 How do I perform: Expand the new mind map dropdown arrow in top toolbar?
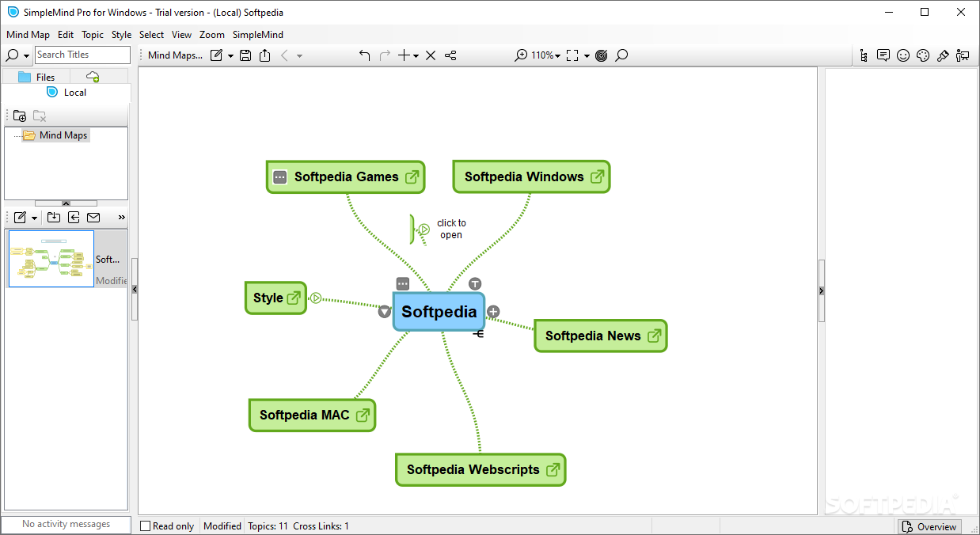pos(230,56)
